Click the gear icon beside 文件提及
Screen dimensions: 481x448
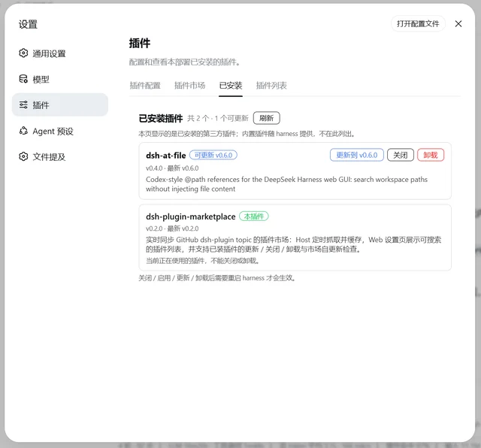pos(23,156)
